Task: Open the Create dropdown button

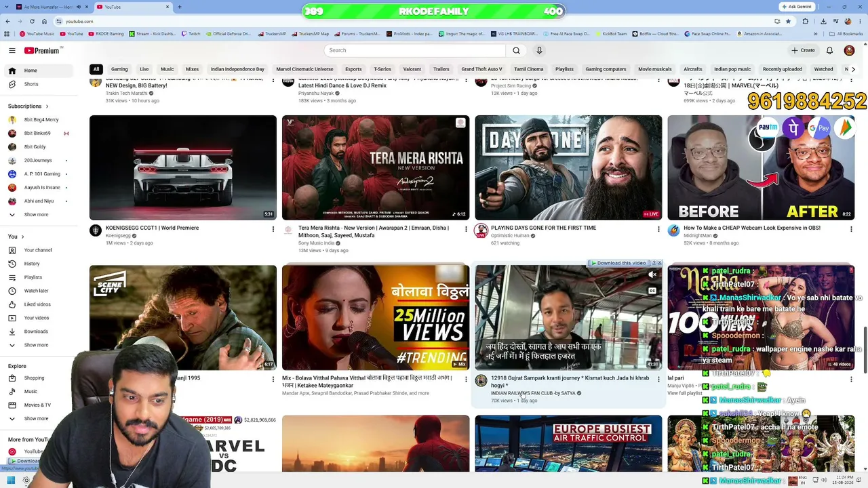Action: point(803,50)
